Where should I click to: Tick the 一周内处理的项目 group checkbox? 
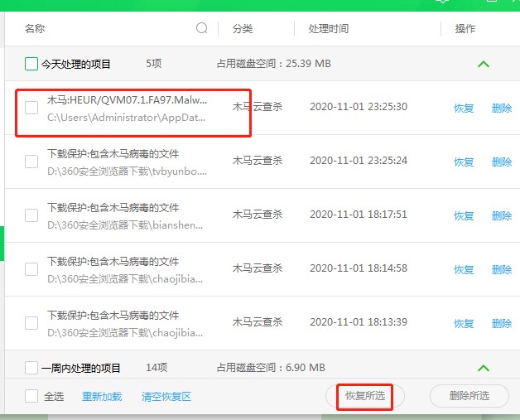(31, 368)
